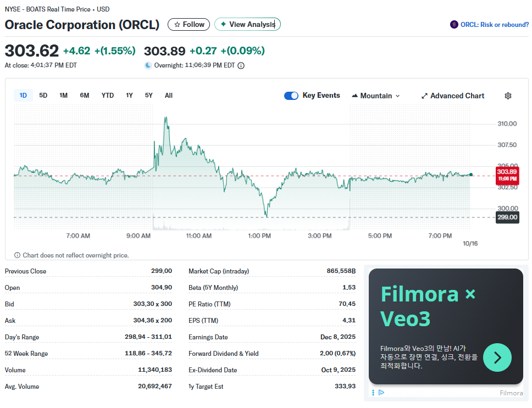Click the Filmora × Veo3 ad headline

tap(428, 306)
